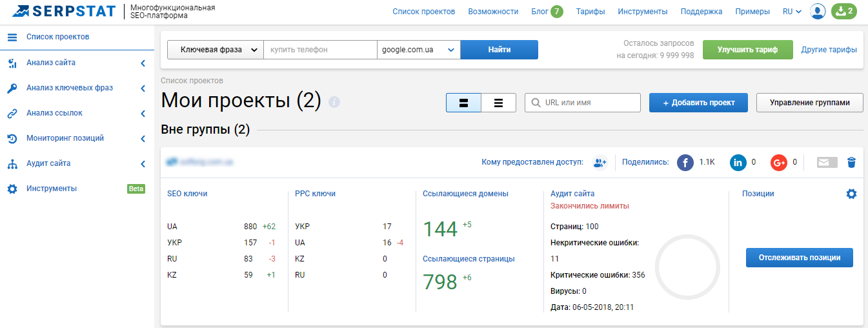Screen dimensions: 868x328
Task: Open the Ключевая фраза dropdown
Action: 216,50
